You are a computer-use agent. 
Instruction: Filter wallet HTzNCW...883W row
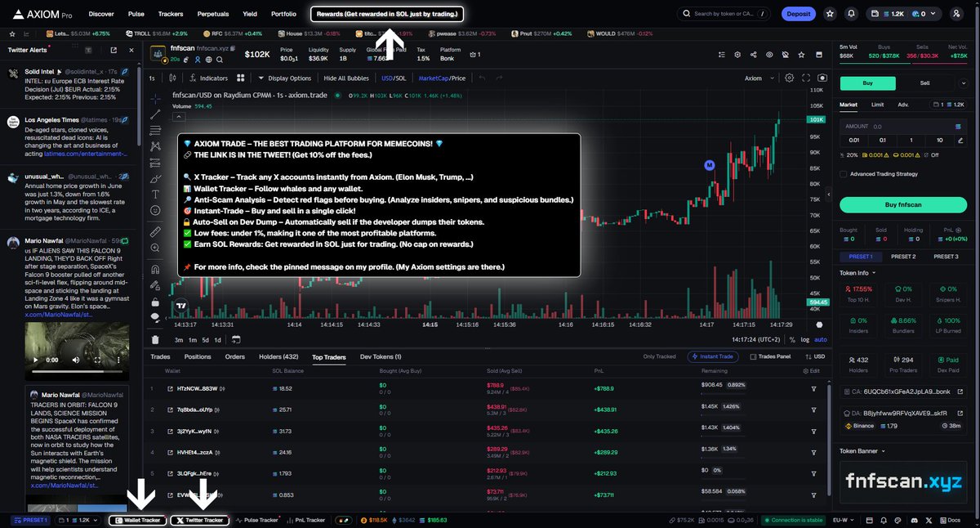813,388
